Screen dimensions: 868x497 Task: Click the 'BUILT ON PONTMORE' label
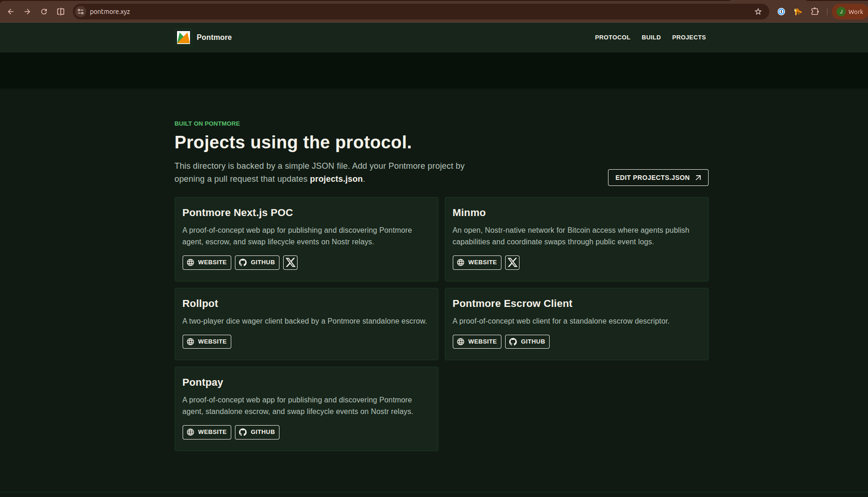click(x=207, y=124)
